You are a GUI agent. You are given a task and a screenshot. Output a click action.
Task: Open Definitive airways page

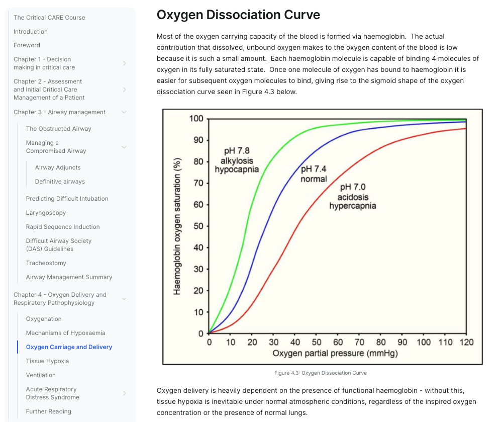60,182
